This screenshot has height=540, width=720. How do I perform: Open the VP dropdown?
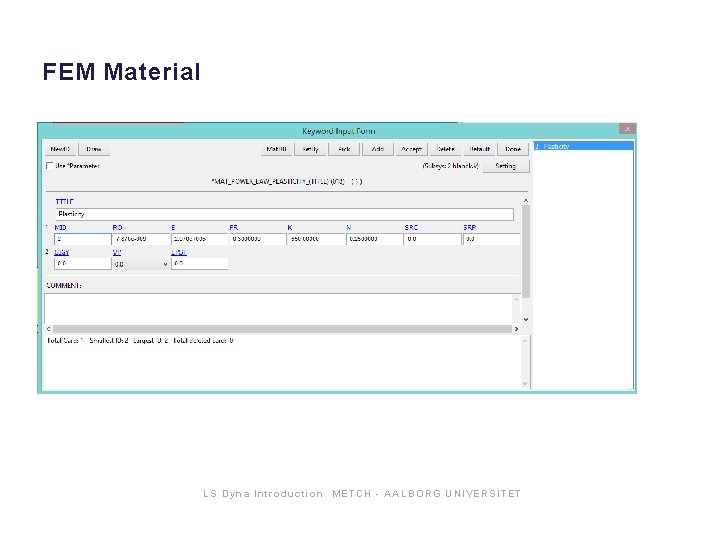pos(141,264)
